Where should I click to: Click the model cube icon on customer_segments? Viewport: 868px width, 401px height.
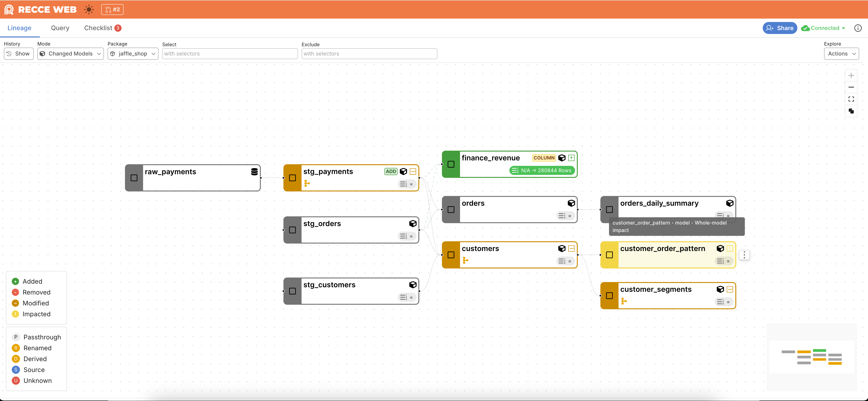720,289
